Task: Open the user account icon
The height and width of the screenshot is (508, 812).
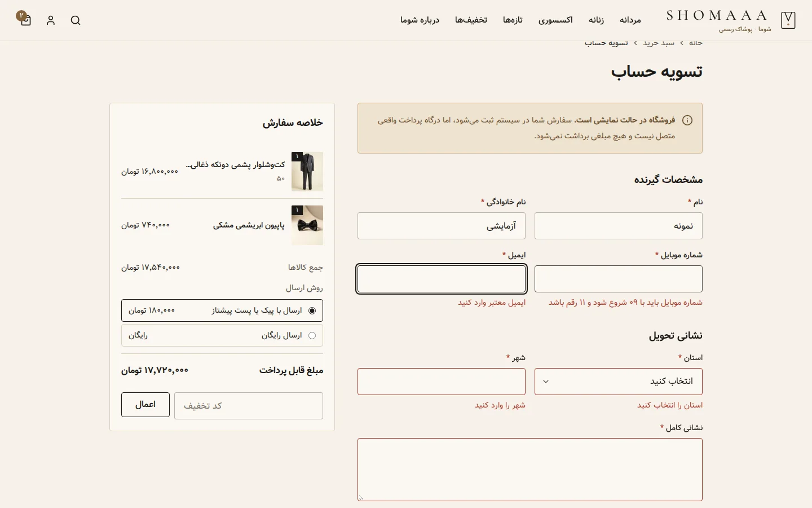Action: (x=51, y=20)
